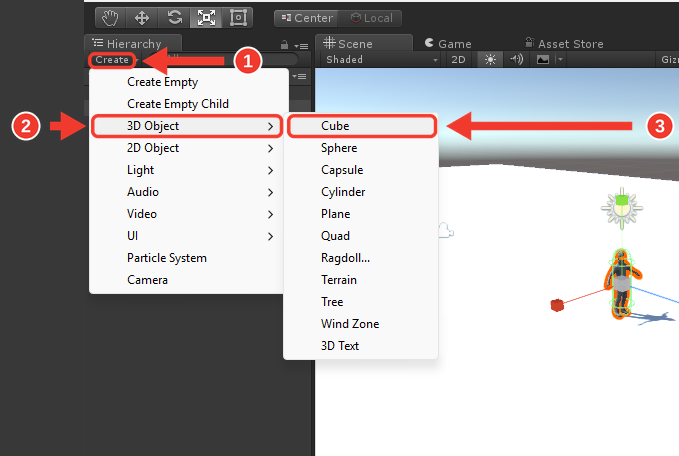
Task: Toggle the Center pivot mode button
Action: (307, 18)
